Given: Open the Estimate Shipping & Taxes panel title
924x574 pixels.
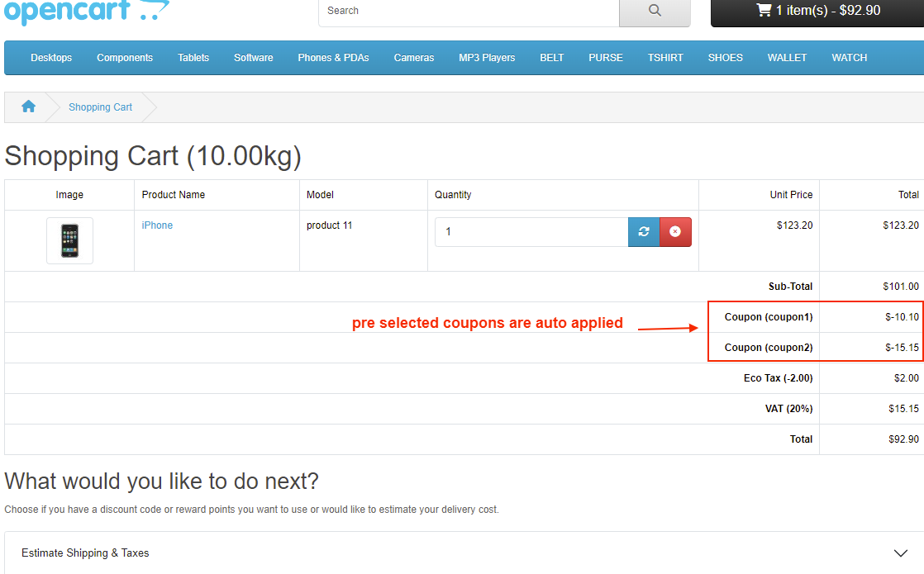Looking at the screenshot, I should click(85, 553).
